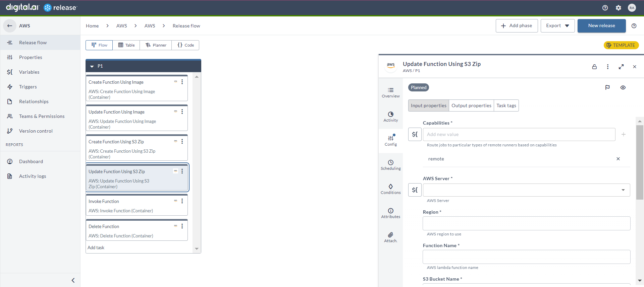The image size is (644, 287).
Task: Open menu for Create Function Using Image task
Action: pyautogui.click(x=182, y=82)
